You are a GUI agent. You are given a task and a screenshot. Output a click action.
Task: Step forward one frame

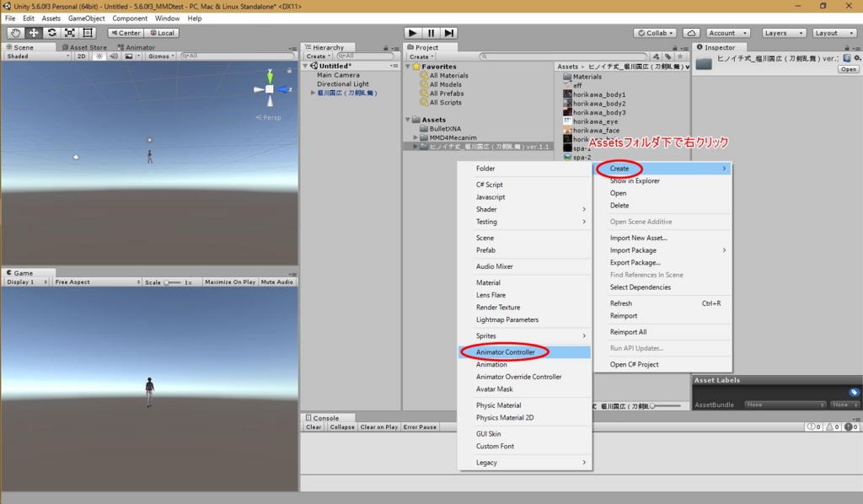pos(449,33)
